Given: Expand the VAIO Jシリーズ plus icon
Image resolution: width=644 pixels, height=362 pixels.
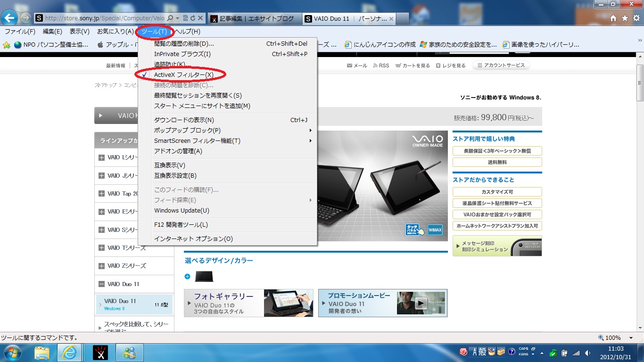Looking at the screenshot, I should [x=101, y=176].
